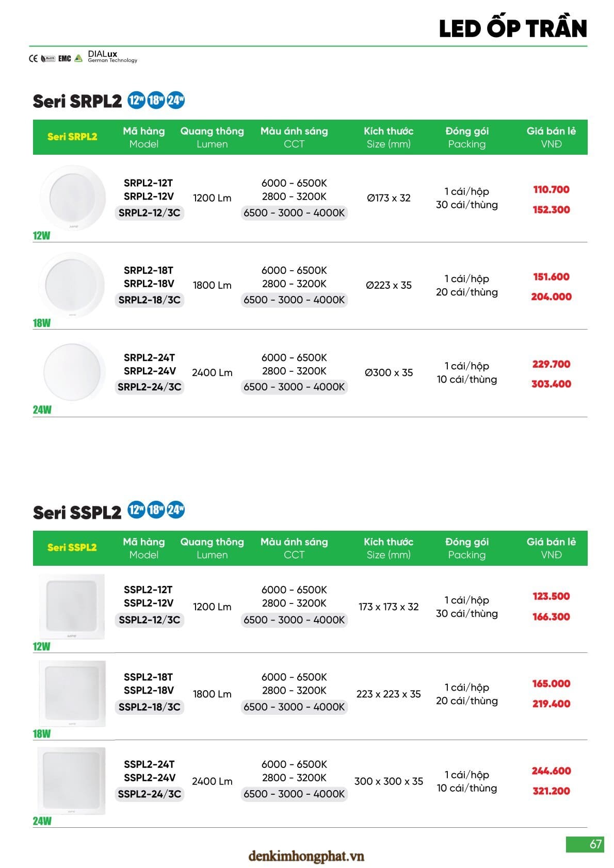Click the CE certification mark icon
Viewport: 614px width, 868px height.
[33, 58]
